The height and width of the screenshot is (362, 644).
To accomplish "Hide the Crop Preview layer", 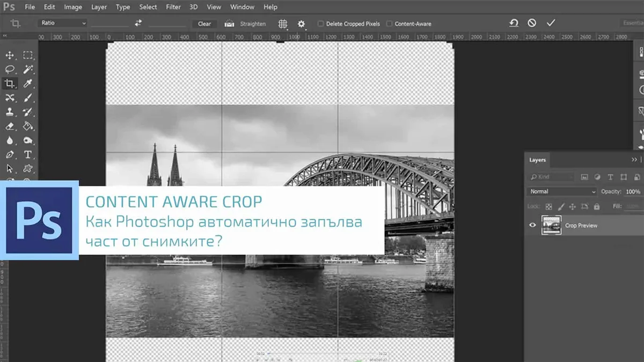I will (x=532, y=225).
